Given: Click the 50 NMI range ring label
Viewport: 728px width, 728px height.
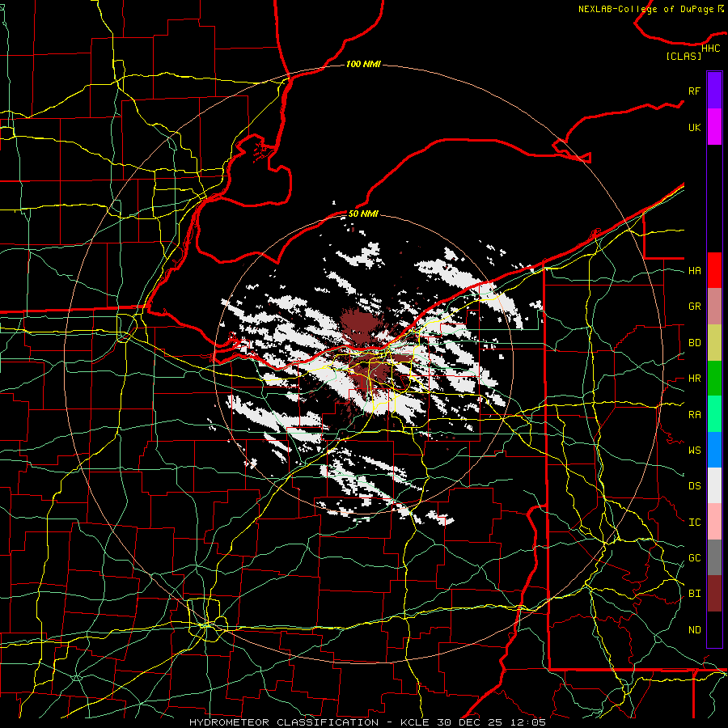Looking at the screenshot, I should (363, 214).
